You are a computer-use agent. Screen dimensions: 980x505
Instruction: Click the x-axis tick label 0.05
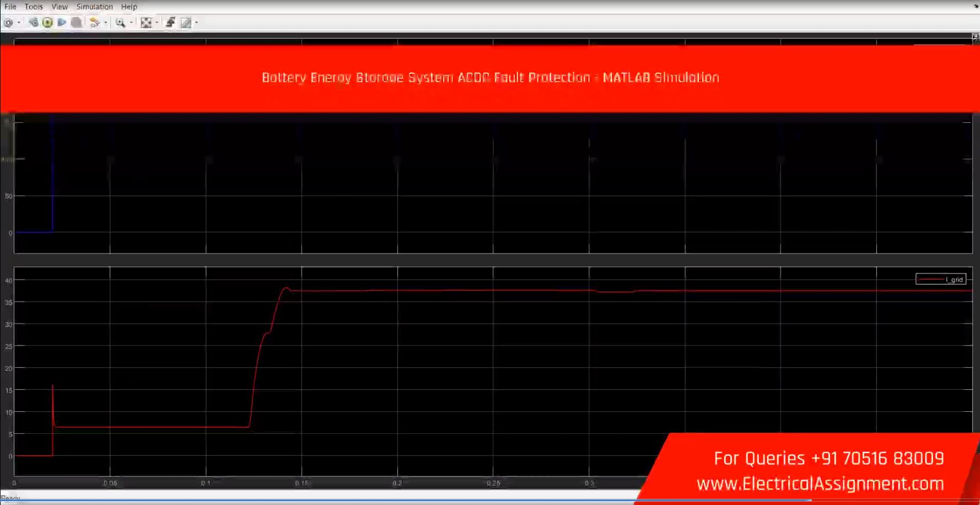click(110, 483)
